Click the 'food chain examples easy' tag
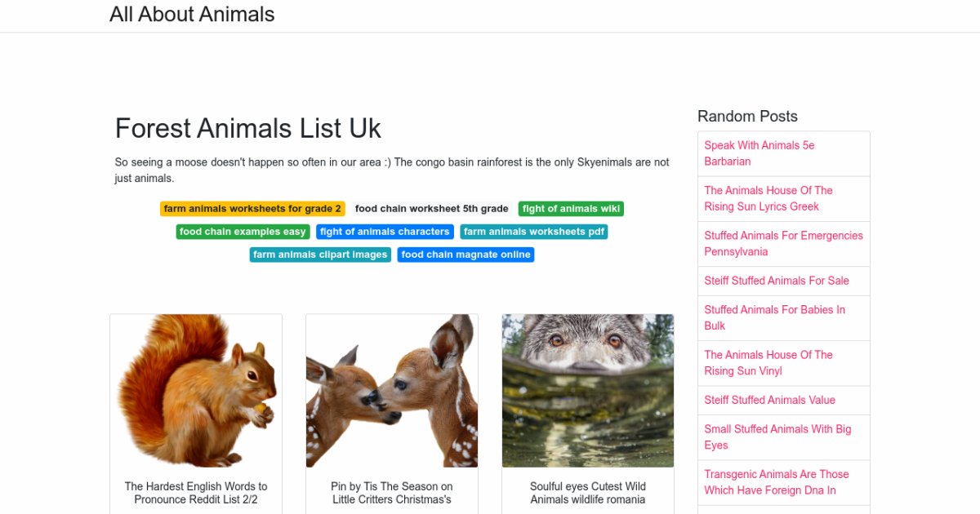The width and height of the screenshot is (980, 514). pos(243,232)
